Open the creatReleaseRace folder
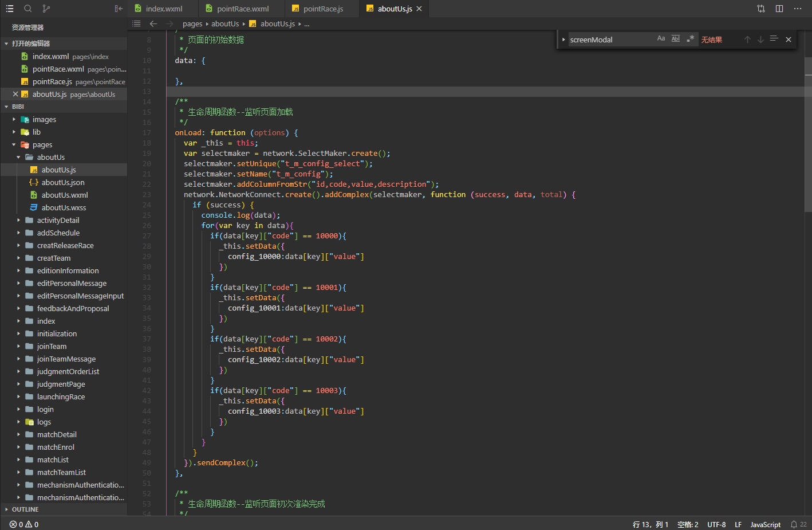The width and height of the screenshot is (812, 530). click(65, 245)
